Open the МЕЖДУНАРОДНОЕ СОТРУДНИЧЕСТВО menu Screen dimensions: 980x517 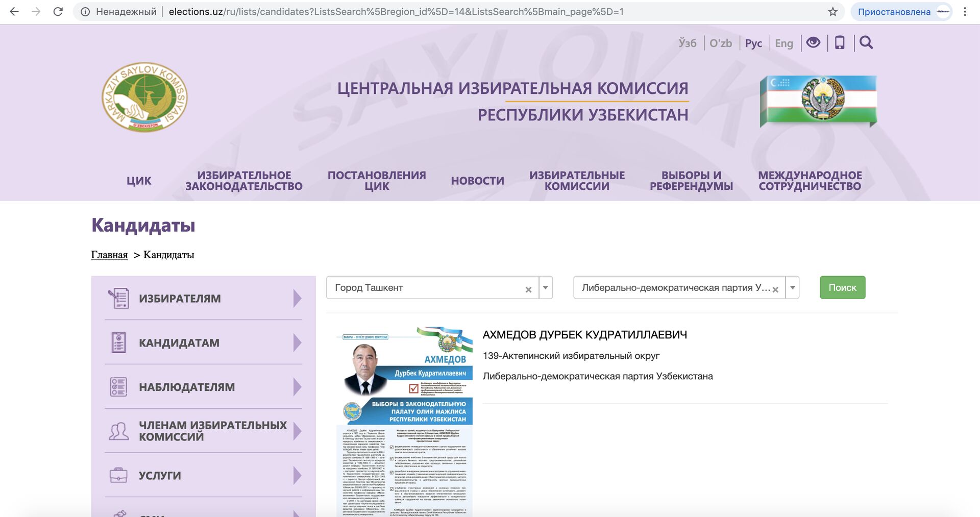810,181
